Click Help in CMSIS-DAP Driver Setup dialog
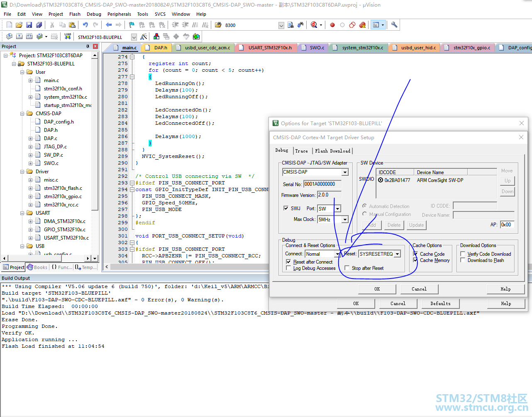 506,289
